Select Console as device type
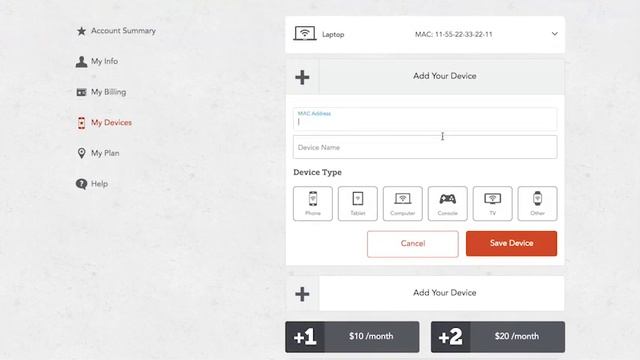The height and width of the screenshot is (360, 640). tap(447, 204)
